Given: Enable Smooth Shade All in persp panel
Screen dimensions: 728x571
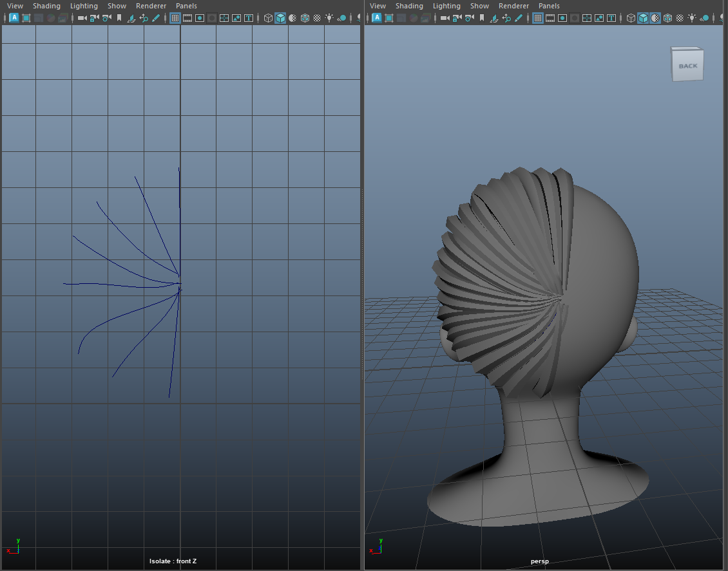Looking at the screenshot, I should coord(643,18).
